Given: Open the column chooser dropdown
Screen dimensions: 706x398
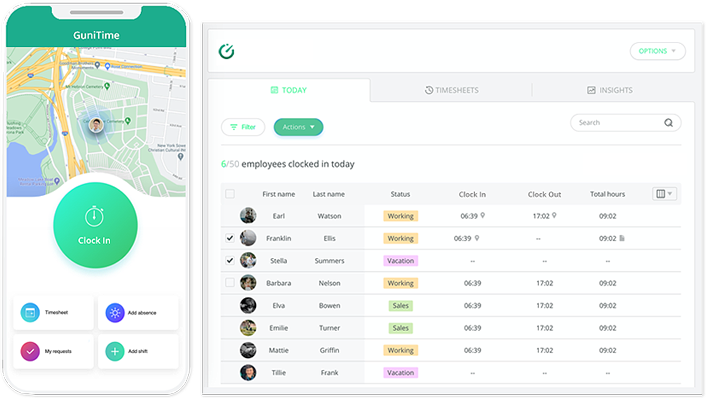Looking at the screenshot, I should pos(664,194).
